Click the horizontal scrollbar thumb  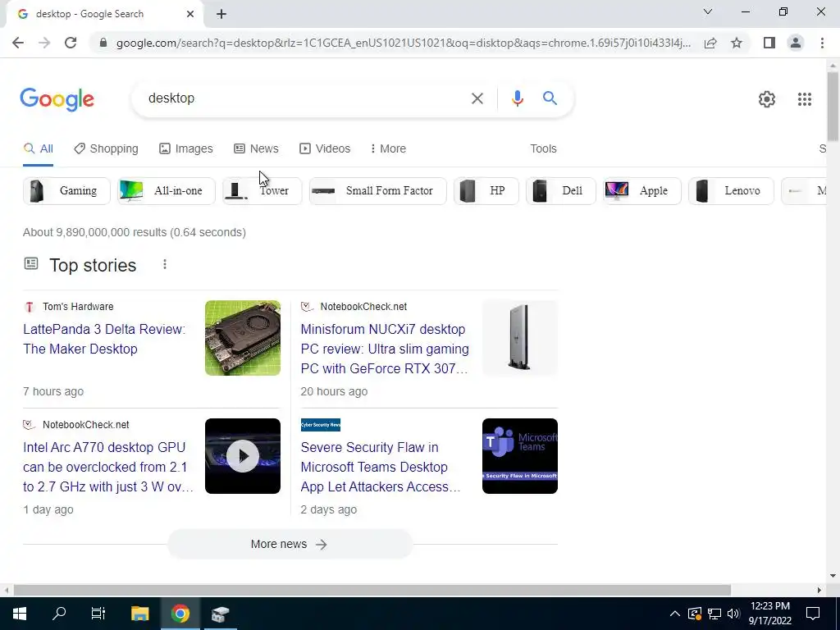[x=372, y=590]
